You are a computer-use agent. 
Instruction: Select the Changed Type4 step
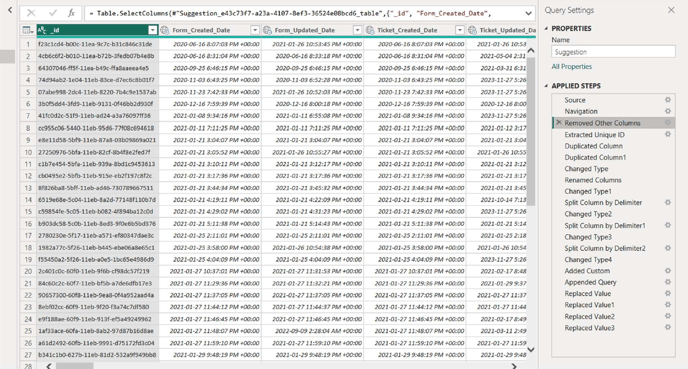pos(588,260)
